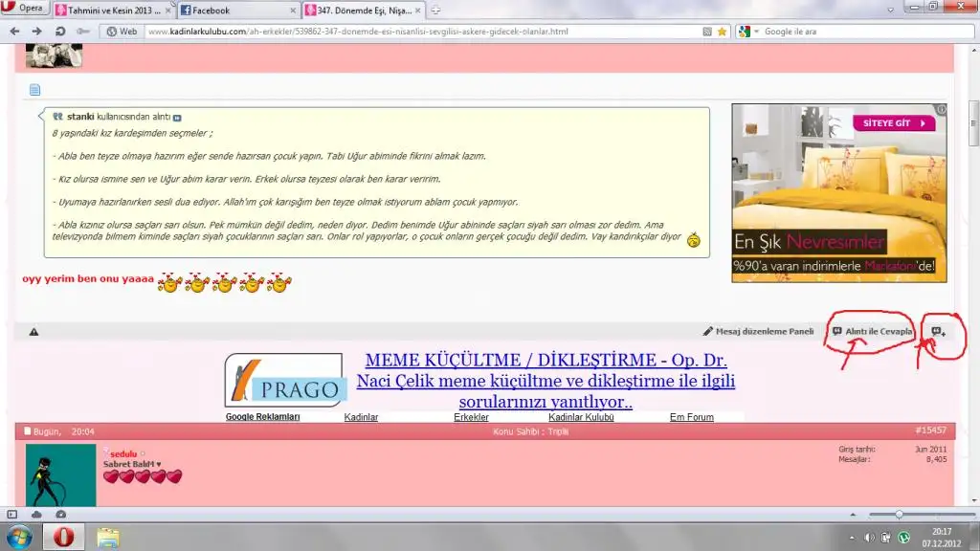Click the Web site-info badge
This screenshot has width=980, height=551.
(x=122, y=32)
